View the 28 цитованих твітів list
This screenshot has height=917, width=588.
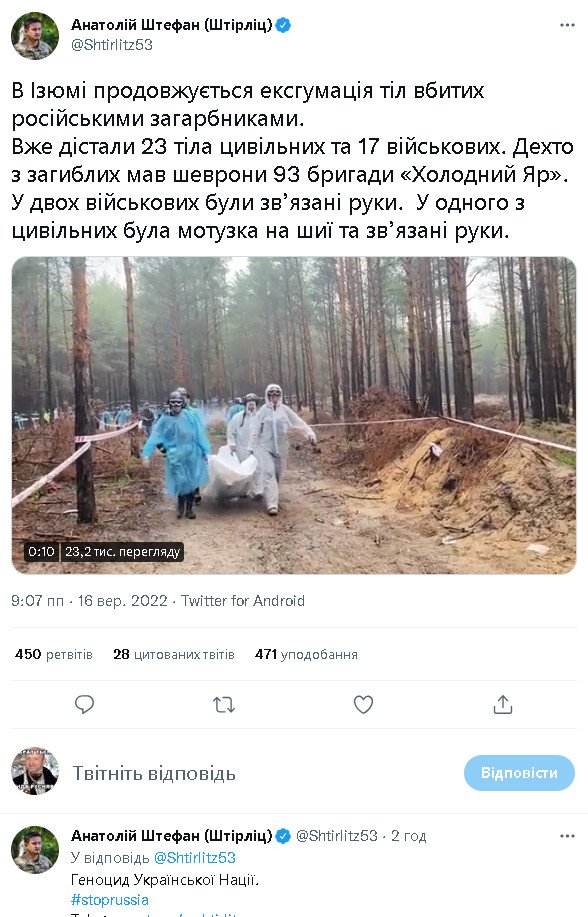pyautogui.click(x=174, y=654)
